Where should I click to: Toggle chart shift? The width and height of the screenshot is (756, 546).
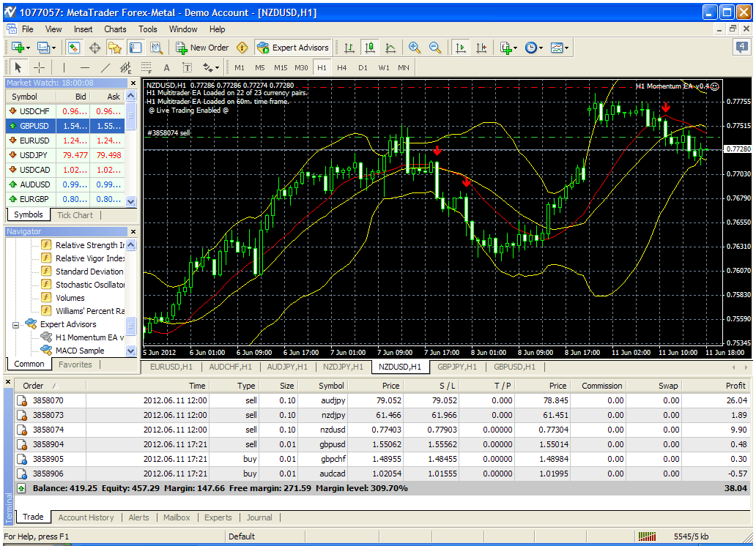[481, 48]
